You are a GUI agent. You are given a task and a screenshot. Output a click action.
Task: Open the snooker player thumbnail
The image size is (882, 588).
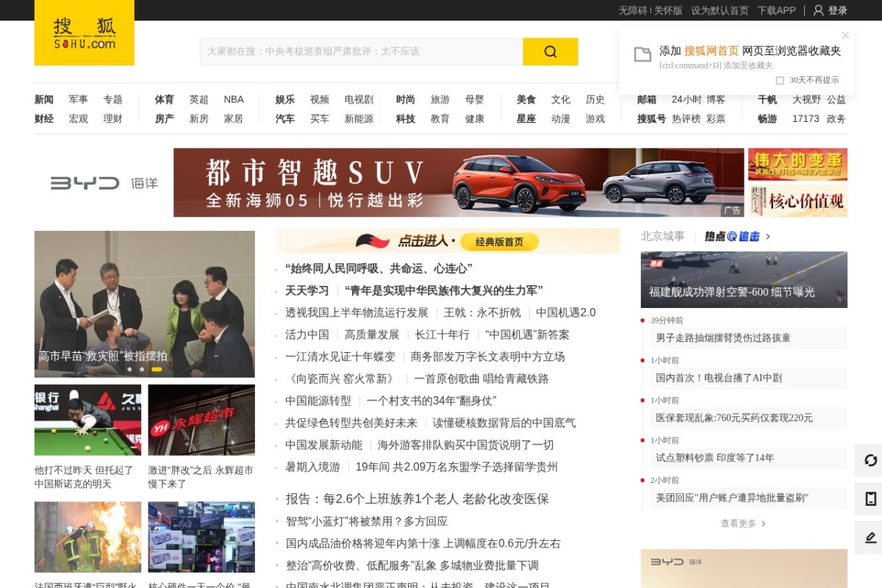[87, 420]
